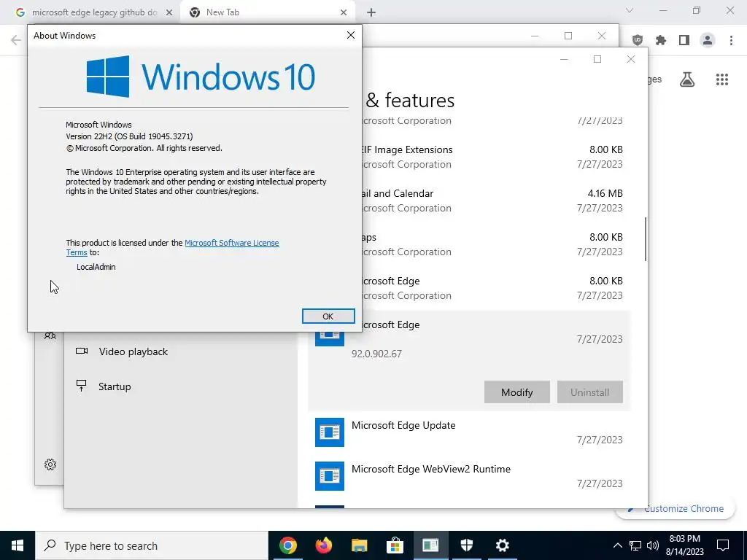Viewport: 747px width, 560px height.
Task: Open Chrome tab search chevron
Action: [630, 10]
